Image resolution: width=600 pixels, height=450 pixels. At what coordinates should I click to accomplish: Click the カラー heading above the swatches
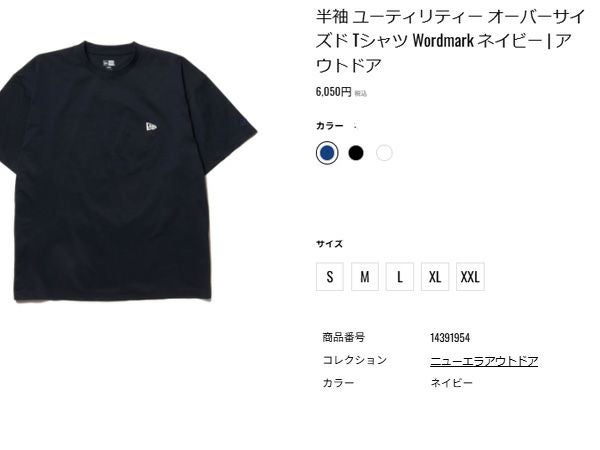tap(330, 126)
